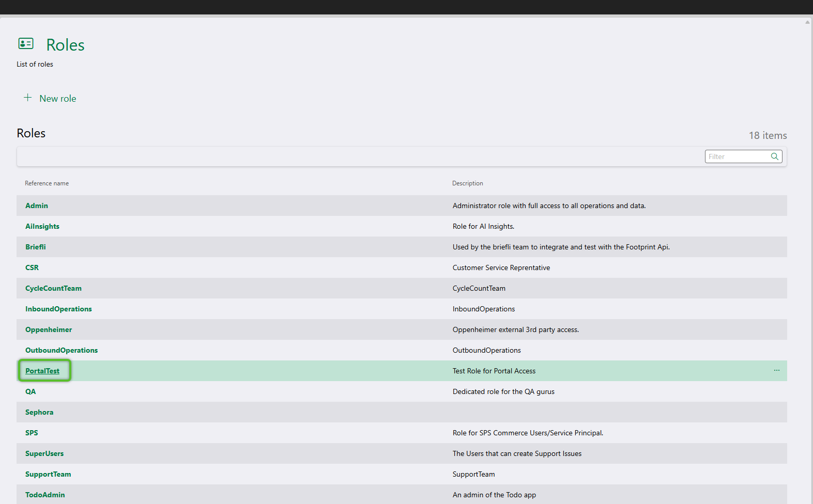Type in the Filter input field
The height and width of the screenshot is (504, 813).
[x=738, y=156]
